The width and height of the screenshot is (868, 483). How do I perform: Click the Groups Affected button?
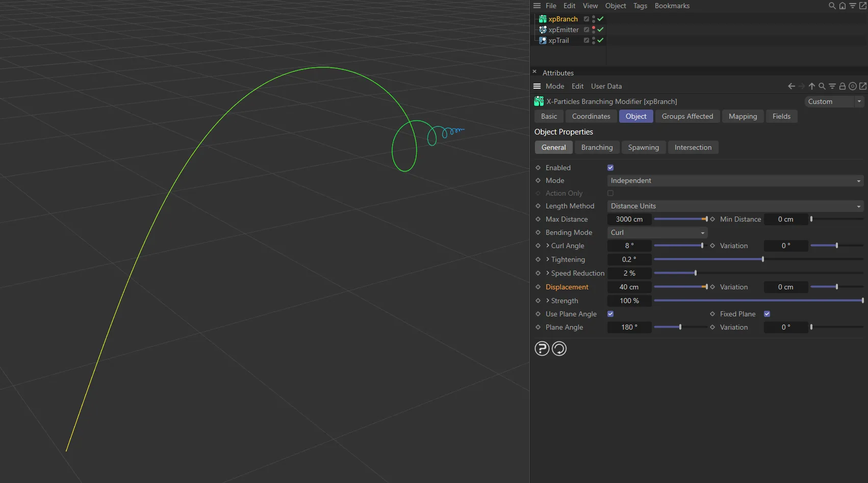687,116
